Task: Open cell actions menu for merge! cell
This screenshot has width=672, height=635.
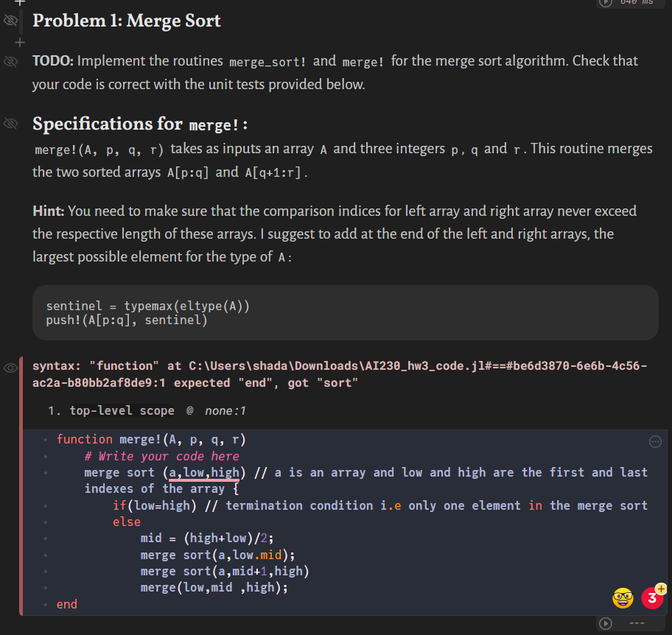Action: pyautogui.click(x=655, y=441)
